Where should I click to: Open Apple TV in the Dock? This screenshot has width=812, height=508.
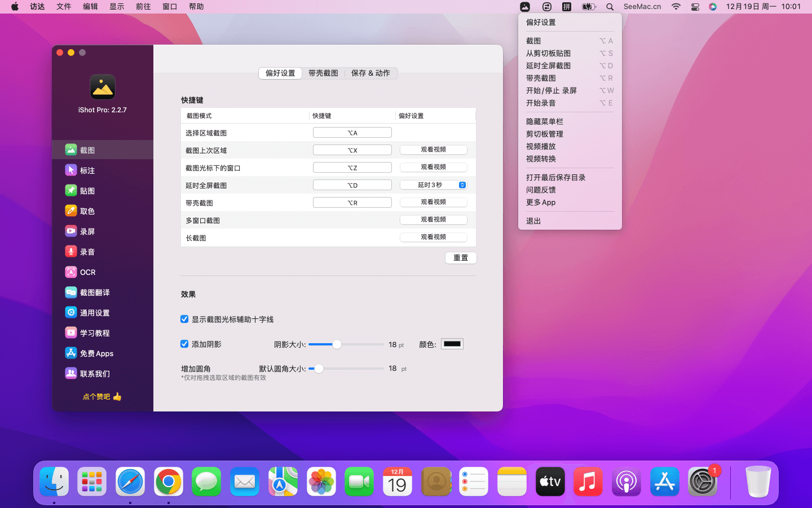(x=550, y=482)
